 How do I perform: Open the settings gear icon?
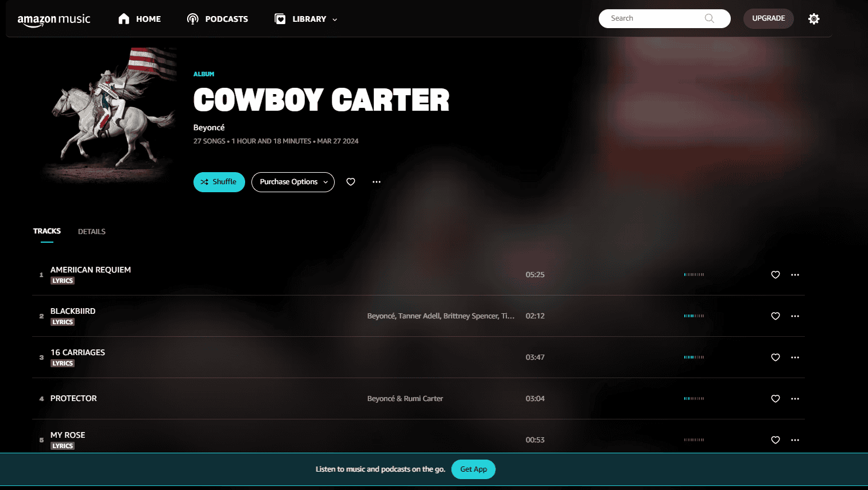click(x=813, y=19)
